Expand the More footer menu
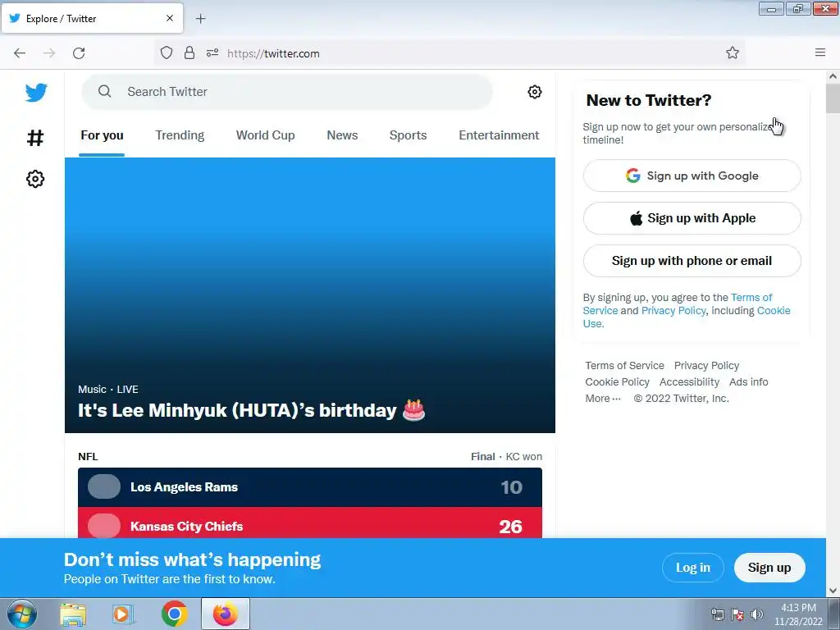This screenshot has width=840, height=630. [x=603, y=398]
